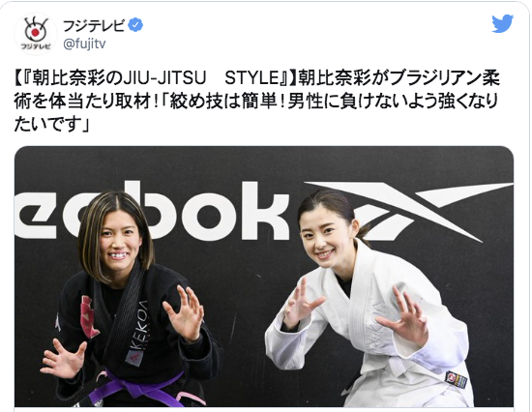Screen dimensions: 532x412
Task: Click the 『朝比奈彩のJIU-JITSU STYLE』 title text
Action: 154,78
